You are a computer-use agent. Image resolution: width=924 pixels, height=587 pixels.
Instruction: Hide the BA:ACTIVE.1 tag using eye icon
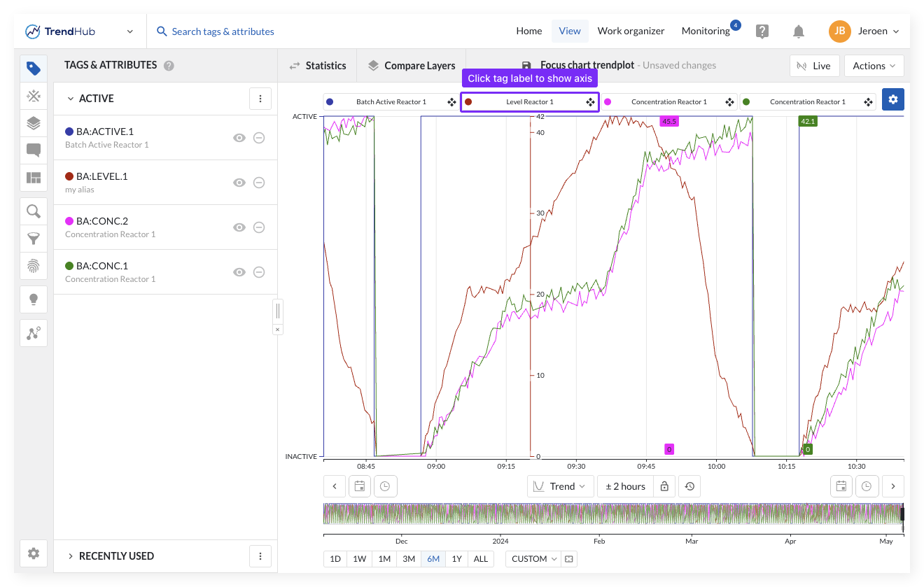point(239,138)
